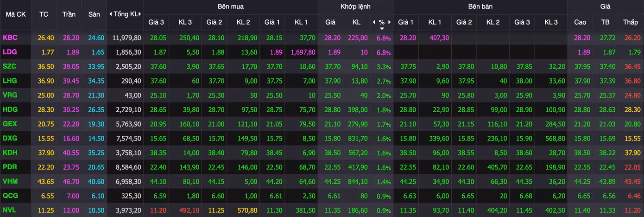This screenshot has width=644, height=217.
Task: Click the Giá 1 header under Bên bán
Action: coord(405,22)
